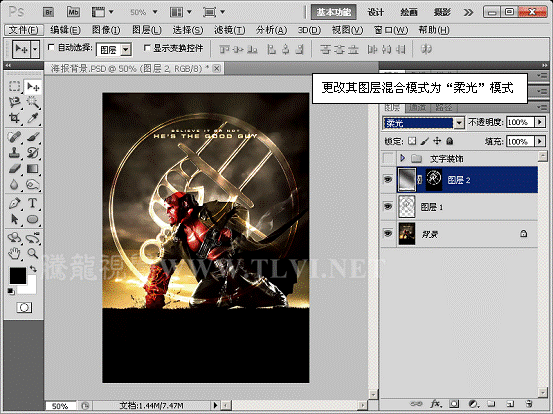Add a layer mask to the layer
Viewport: 553px width, 414px height.
(x=454, y=403)
